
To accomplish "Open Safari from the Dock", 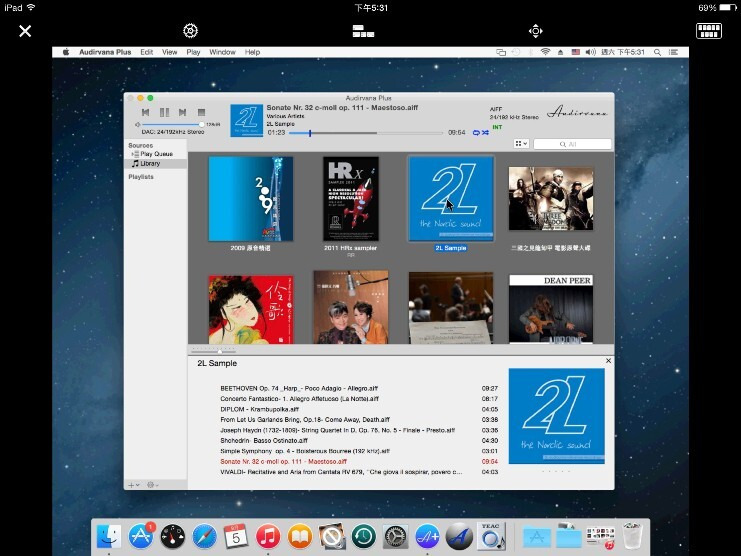I will 204,536.
